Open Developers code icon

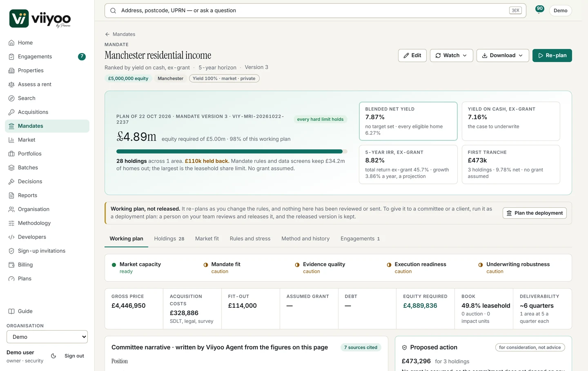[11, 237]
